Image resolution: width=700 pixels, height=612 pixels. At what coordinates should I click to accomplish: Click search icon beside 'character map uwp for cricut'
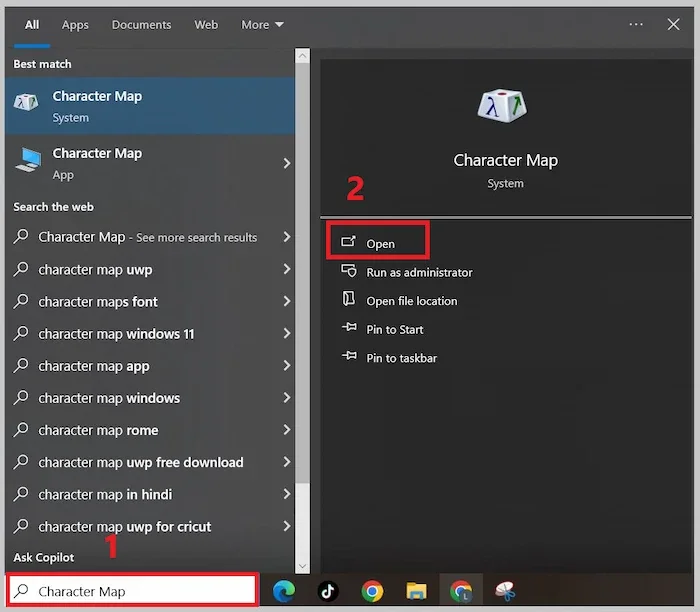pyautogui.click(x=21, y=526)
